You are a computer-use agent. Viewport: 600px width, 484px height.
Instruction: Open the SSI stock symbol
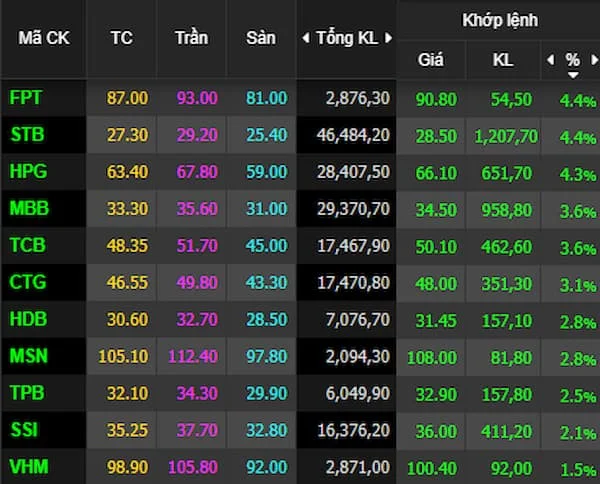click(x=24, y=430)
